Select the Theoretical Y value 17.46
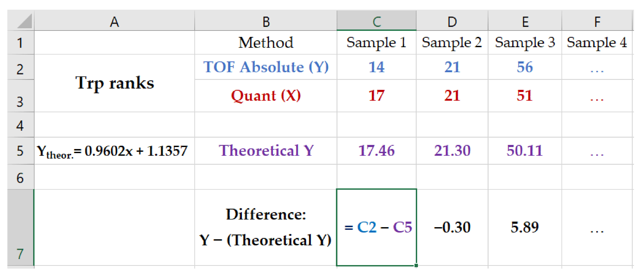The height and width of the screenshot is (273, 644). click(376, 151)
